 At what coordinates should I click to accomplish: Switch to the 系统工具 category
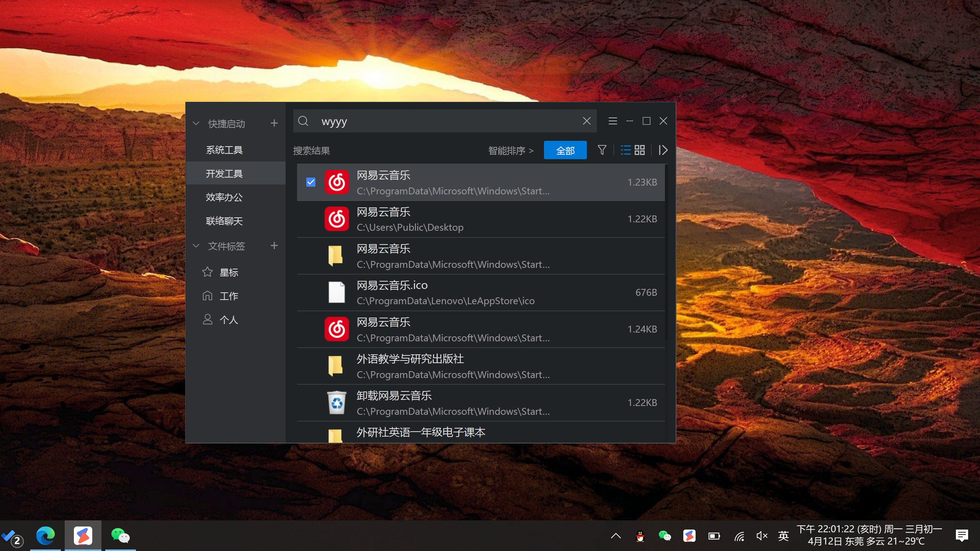pyautogui.click(x=224, y=150)
